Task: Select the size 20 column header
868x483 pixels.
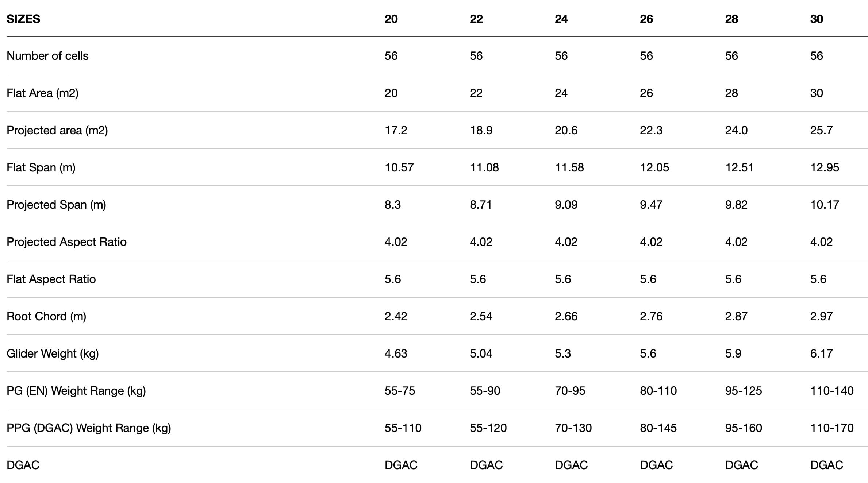Action: pos(391,19)
